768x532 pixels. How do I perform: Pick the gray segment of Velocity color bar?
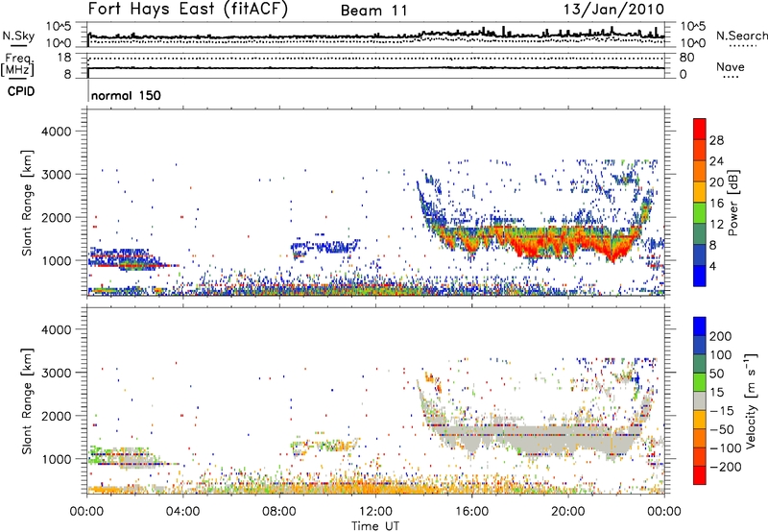click(700, 400)
